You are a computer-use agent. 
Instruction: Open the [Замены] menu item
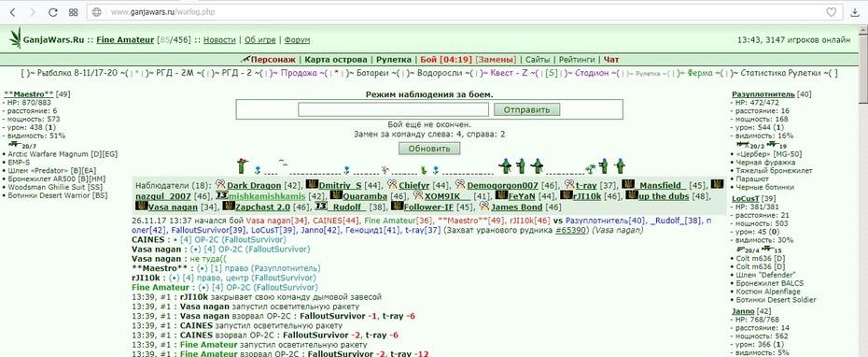click(x=496, y=59)
